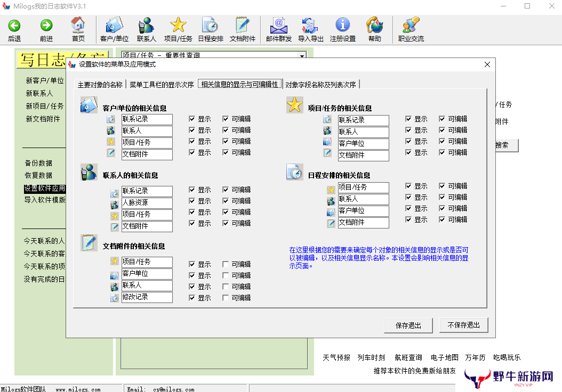Click 项目/任务的相关信息 star icon
562x392 pixels.
click(x=295, y=105)
